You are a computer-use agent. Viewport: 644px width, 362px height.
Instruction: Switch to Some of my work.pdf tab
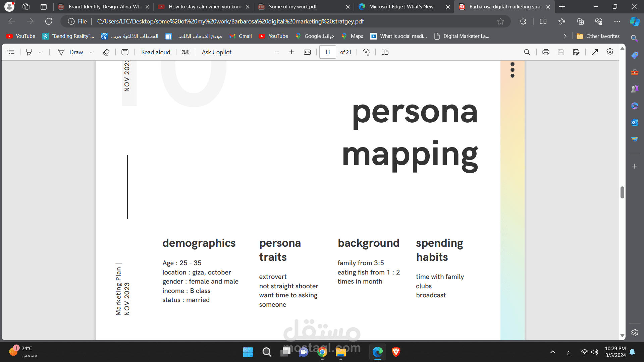click(x=292, y=7)
